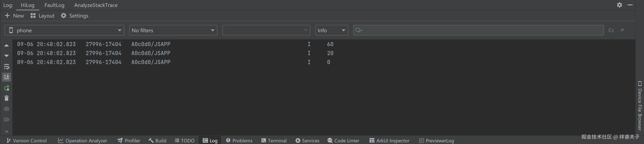Viewport: 644px width, 144px height.
Task: Select log line with value 20
Action: (324, 53)
